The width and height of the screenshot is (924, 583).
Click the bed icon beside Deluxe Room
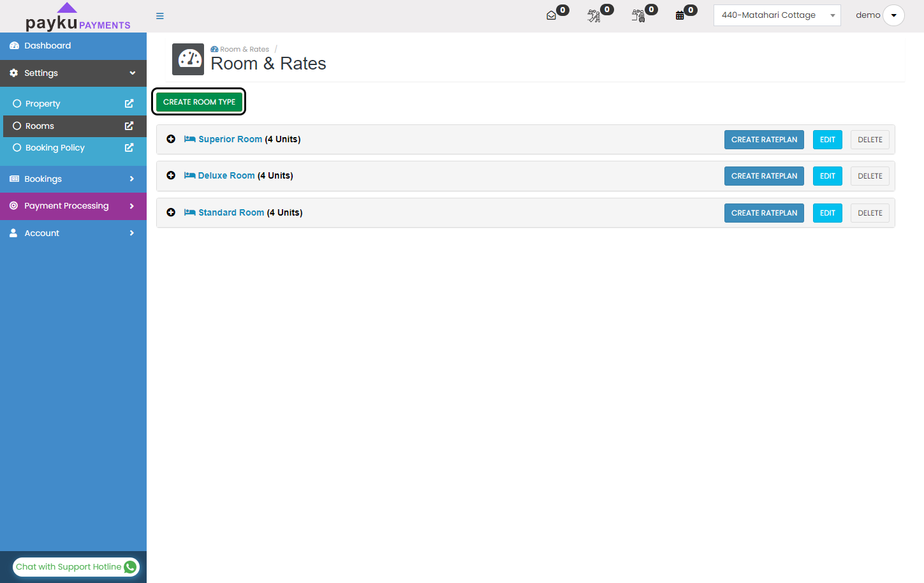coord(190,175)
